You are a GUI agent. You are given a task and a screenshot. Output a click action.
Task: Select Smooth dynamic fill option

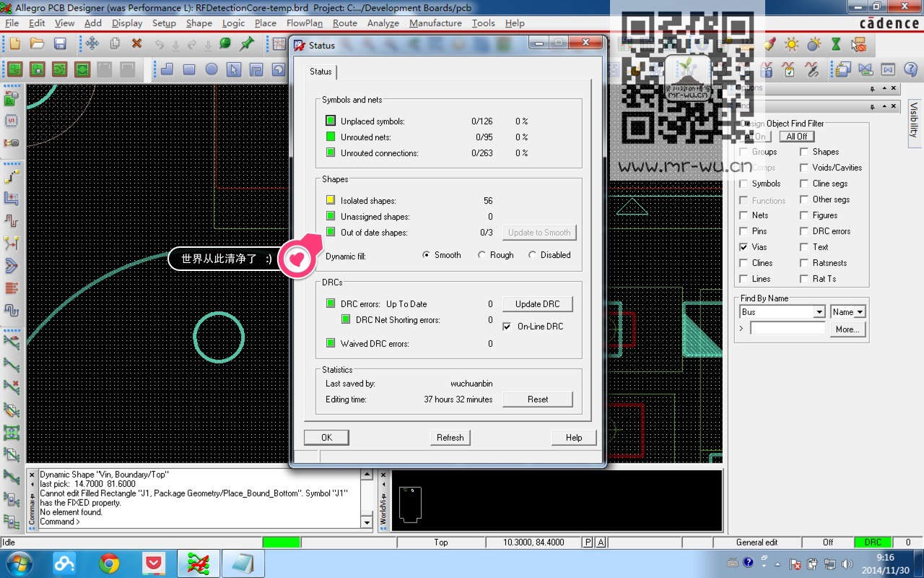coord(427,254)
